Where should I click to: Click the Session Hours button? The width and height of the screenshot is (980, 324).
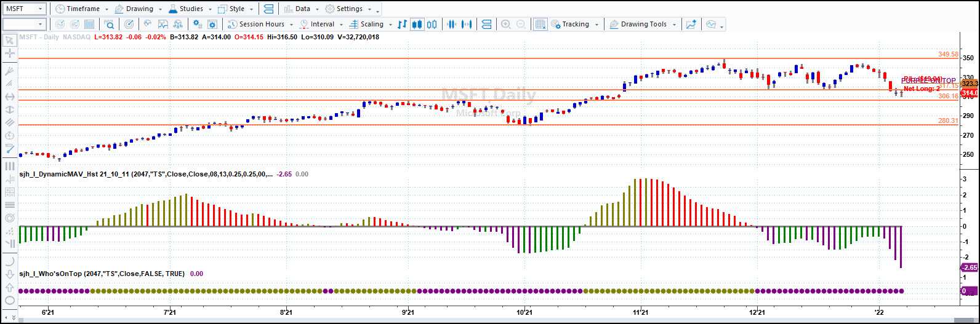(x=257, y=24)
